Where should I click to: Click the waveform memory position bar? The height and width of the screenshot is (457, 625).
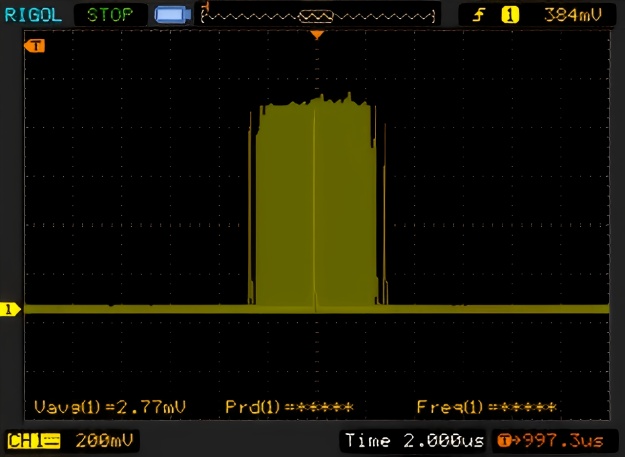[320, 15]
